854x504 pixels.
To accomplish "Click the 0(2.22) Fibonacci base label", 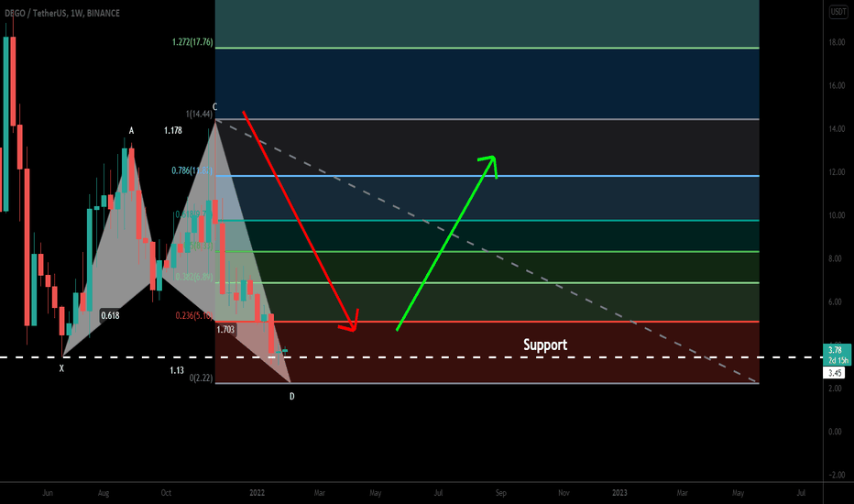I will pyautogui.click(x=201, y=378).
